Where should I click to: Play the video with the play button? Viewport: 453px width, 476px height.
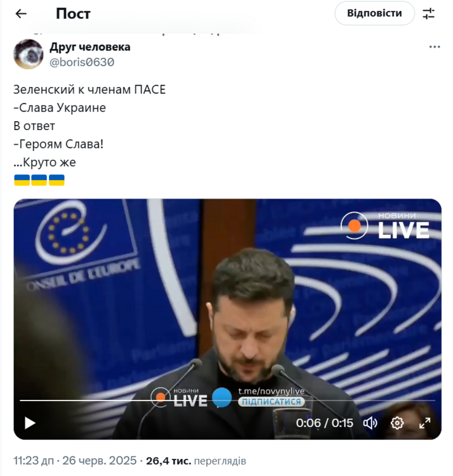pos(30,423)
